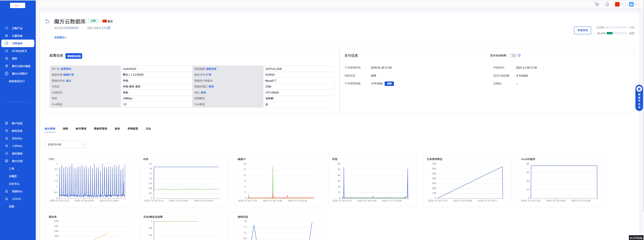Switch to the 参数配置 tab
644x240 pixels.
point(133,129)
